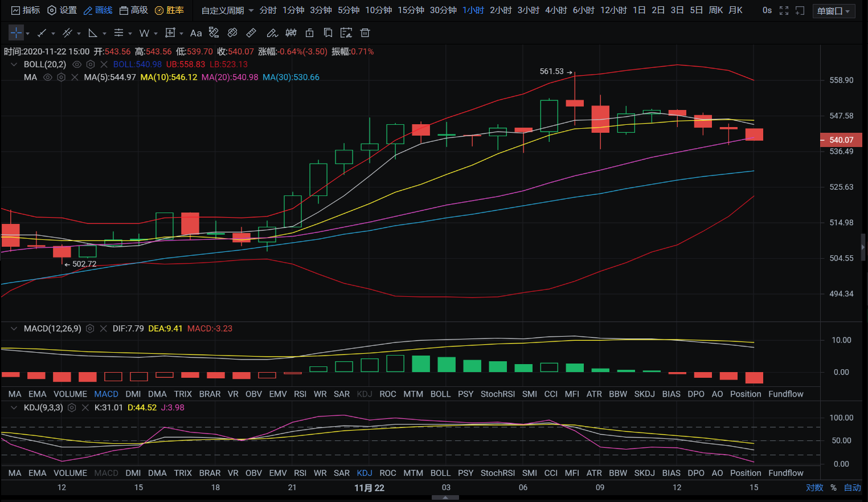Open the 指标 indicators button
The height and width of the screenshot is (502, 868).
pyautogui.click(x=26, y=10)
